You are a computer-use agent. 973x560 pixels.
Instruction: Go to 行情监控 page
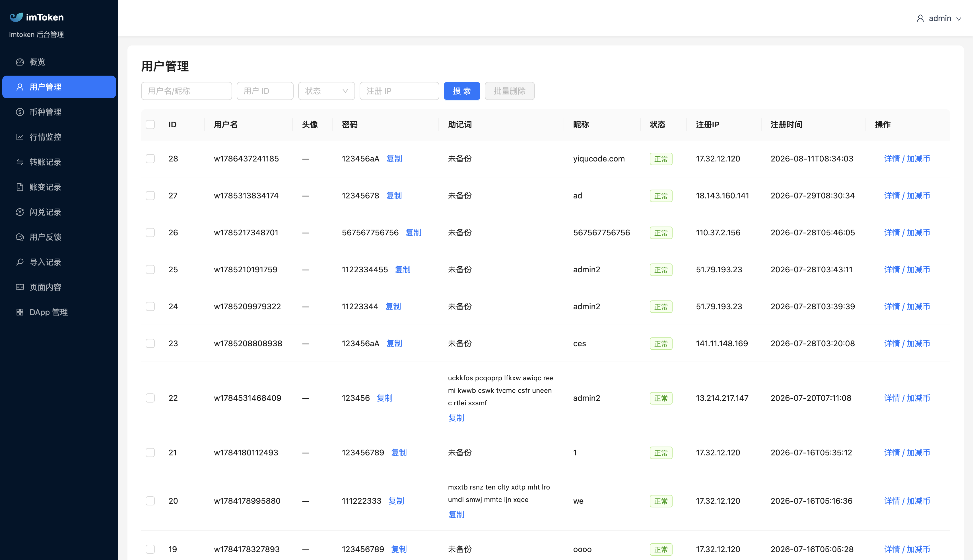pos(59,137)
